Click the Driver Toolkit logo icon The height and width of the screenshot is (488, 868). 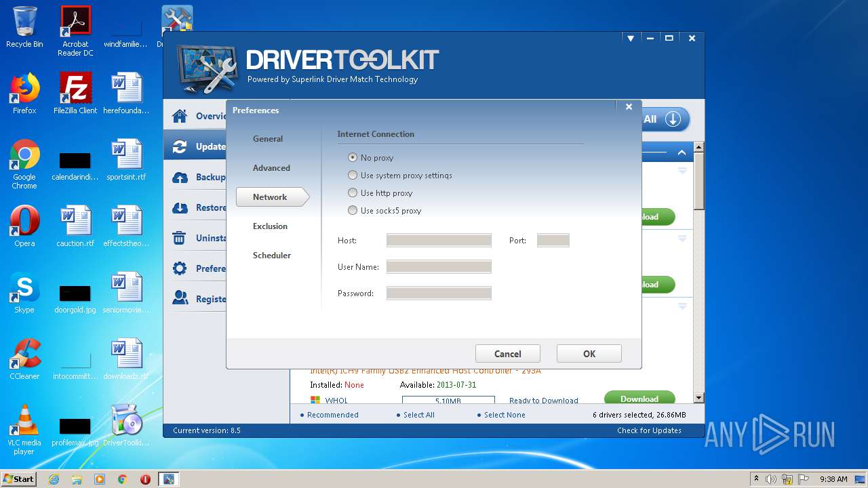[x=208, y=70]
